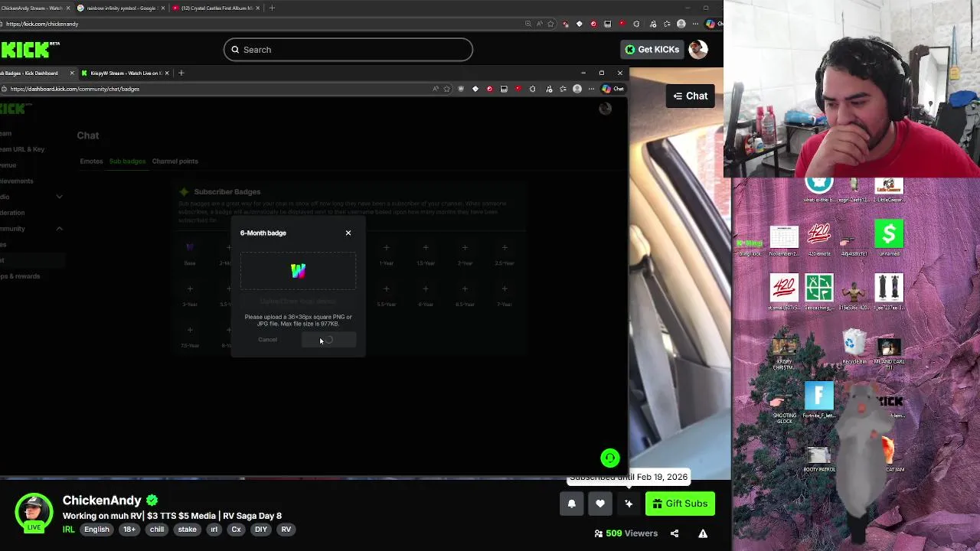This screenshot has height=551, width=980.
Task: Click the notification bell icon under the stream
Action: coord(571,504)
